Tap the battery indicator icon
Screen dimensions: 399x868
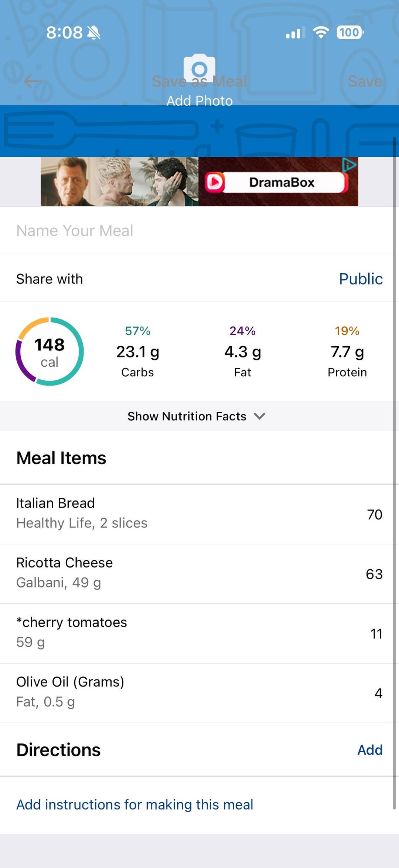(x=350, y=33)
